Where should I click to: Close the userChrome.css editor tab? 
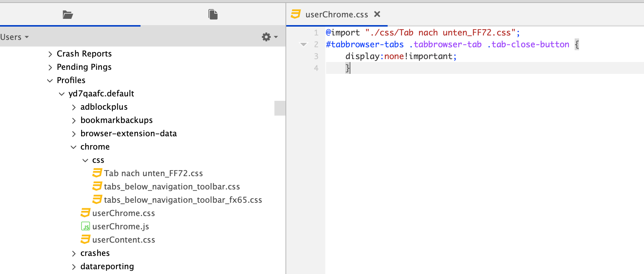pos(377,14)
